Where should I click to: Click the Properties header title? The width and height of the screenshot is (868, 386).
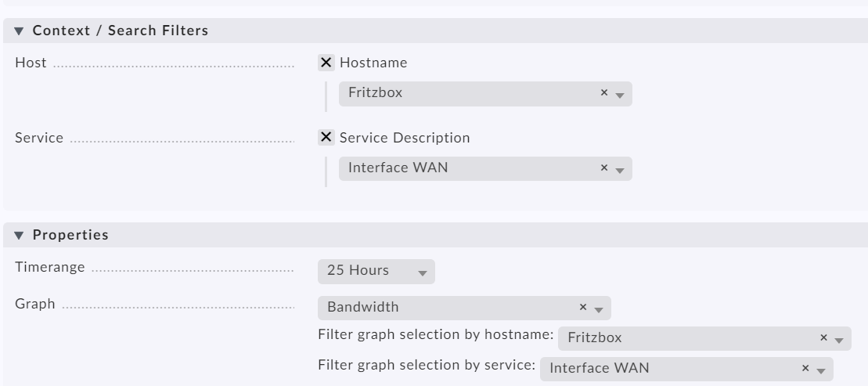click(70, 235)
